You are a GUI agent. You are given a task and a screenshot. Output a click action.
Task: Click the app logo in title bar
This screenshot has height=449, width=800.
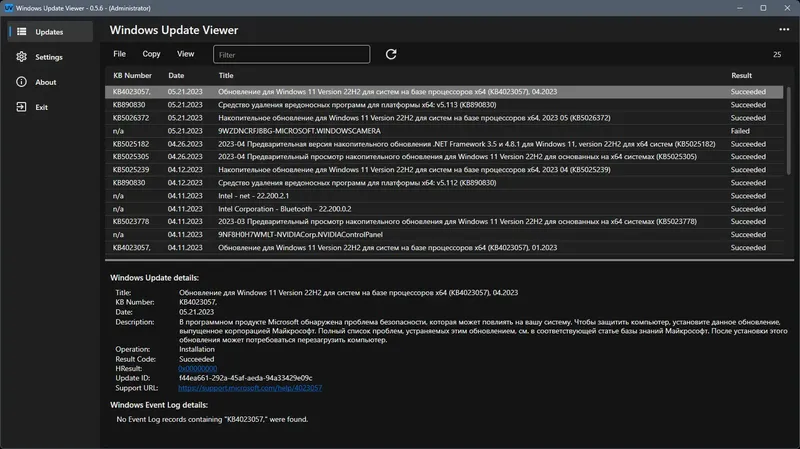pyautogui.click(x=7, y=7)
